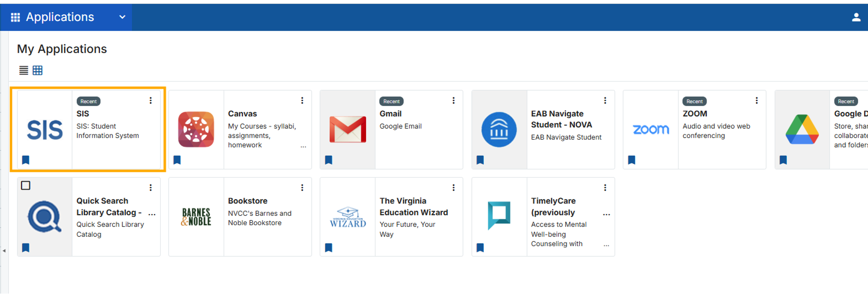Open Google Drive triangle icon
This screenshot has height=294, width=868.
(802, 129)
